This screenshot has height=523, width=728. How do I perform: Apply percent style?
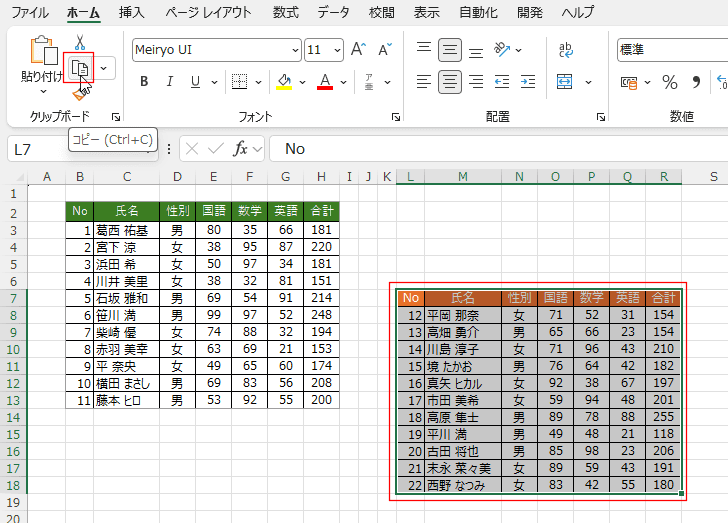point(670,83)
